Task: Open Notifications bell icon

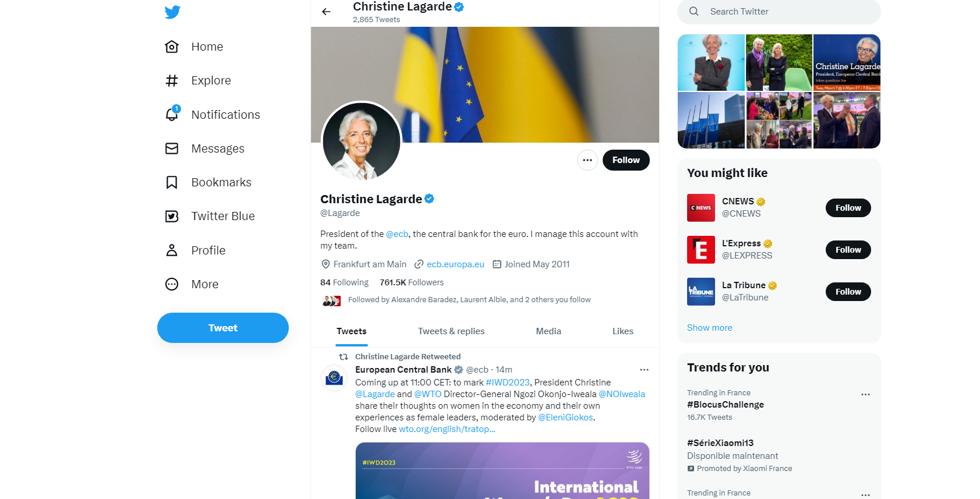Action: click(x=172, y=114)
